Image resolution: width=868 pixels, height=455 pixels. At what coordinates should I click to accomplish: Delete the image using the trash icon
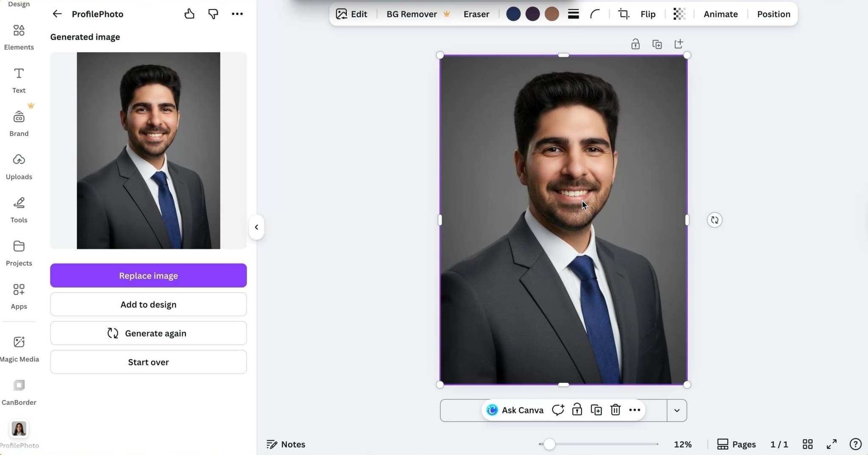[615, 410]
